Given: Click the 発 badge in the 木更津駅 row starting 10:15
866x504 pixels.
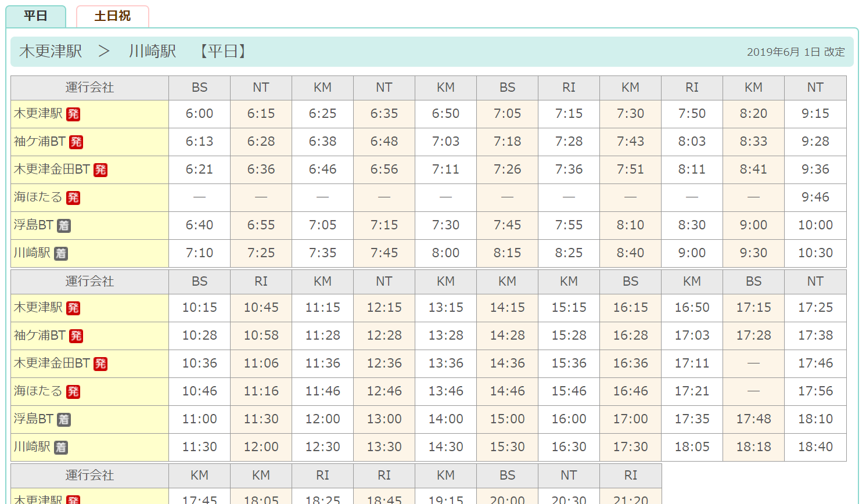Looking at the screenshot, I should [73, 308].
